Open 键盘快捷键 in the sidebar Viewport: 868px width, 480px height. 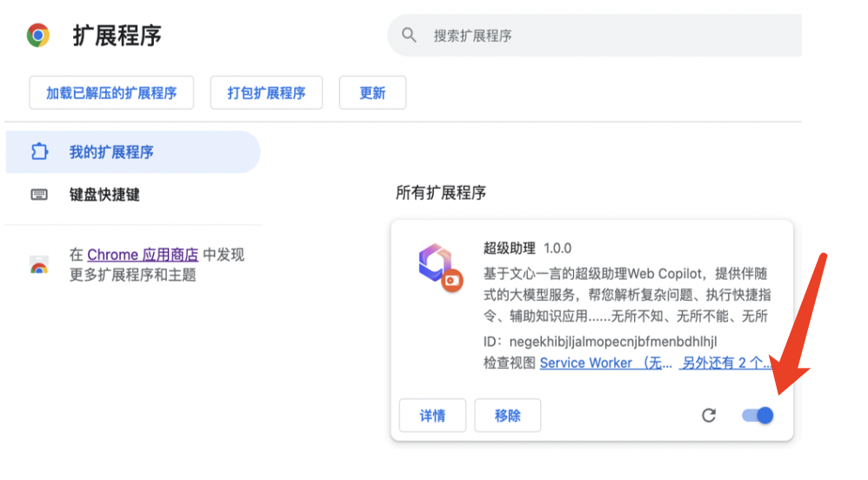point(104,195)
